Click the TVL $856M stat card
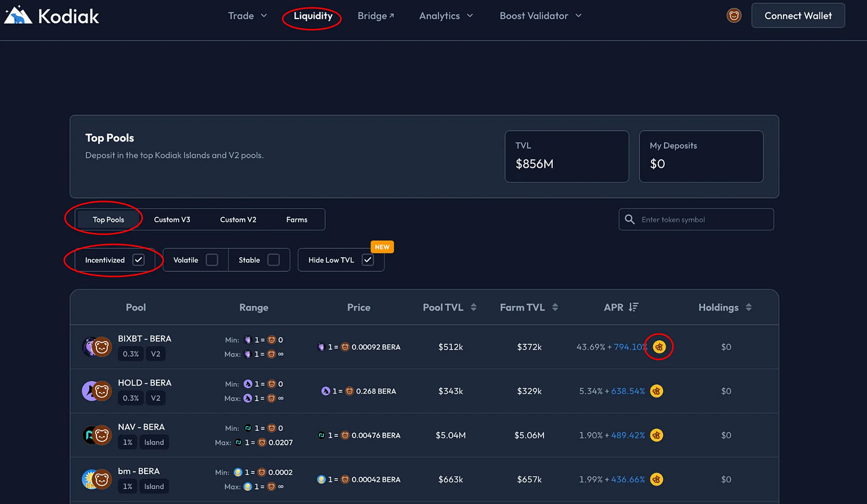This screenshot has height=504, width=867. [567, 156]
